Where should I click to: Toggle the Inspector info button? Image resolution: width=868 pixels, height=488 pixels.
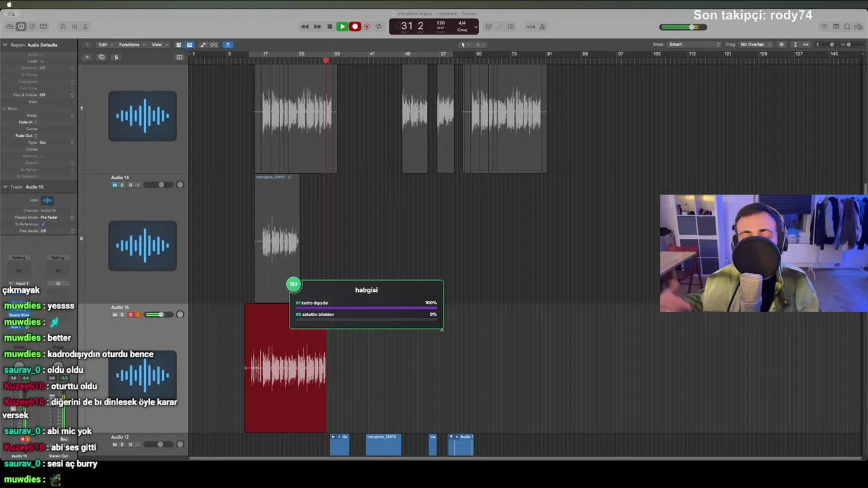point(21,26)
